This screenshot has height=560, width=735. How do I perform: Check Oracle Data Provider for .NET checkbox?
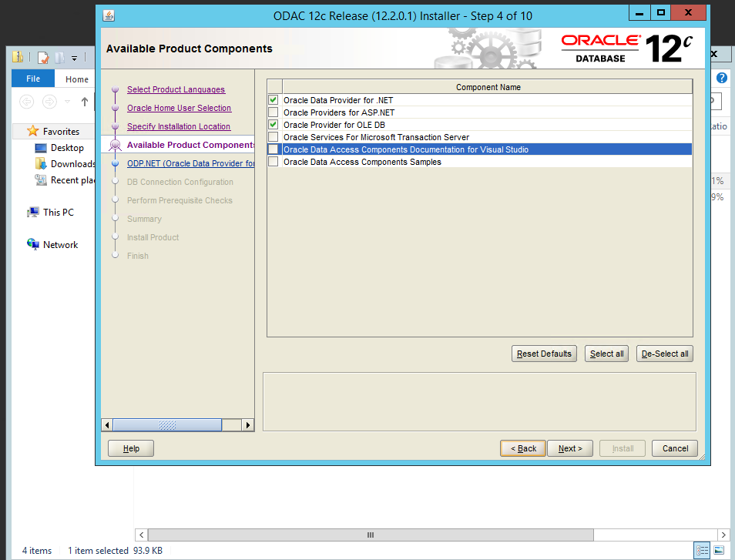tap(274, 100)
